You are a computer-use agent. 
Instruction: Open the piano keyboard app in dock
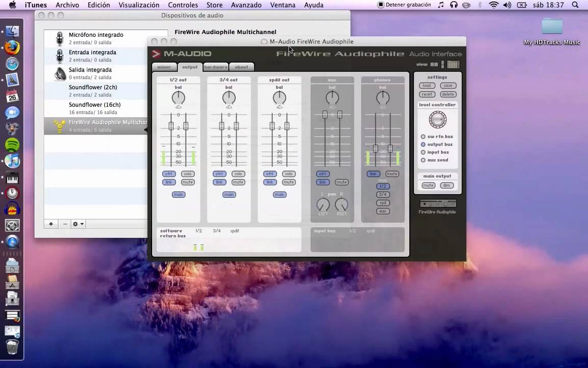tap(12, 178)
